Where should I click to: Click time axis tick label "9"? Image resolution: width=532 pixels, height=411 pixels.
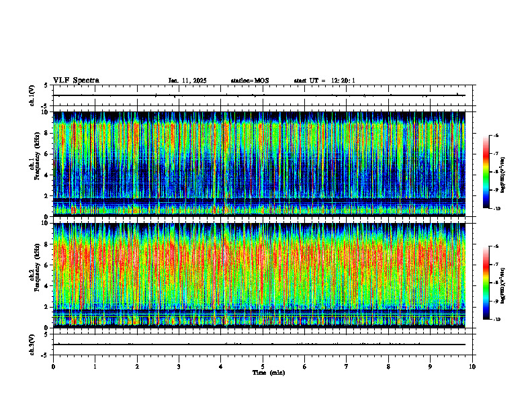click(430, 367)
